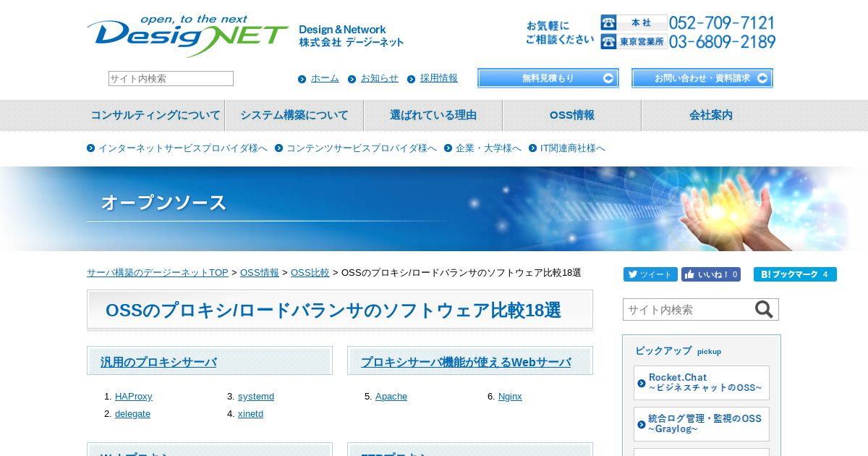This screenshot has height=456, width=868.
Task: Share via the Twitter ツイート button
Action: pyautogui.click(x=650, y=274)
